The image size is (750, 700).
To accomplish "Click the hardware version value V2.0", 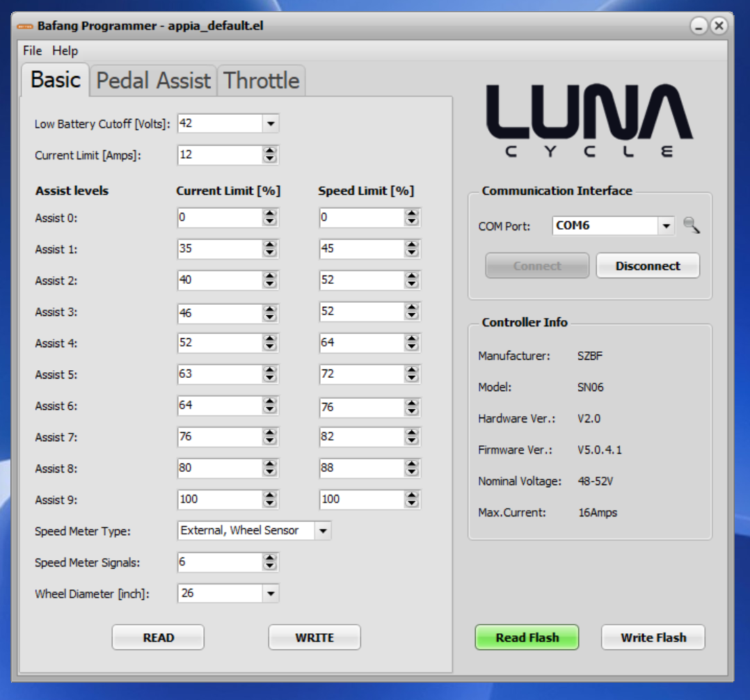I will [589, 419].
